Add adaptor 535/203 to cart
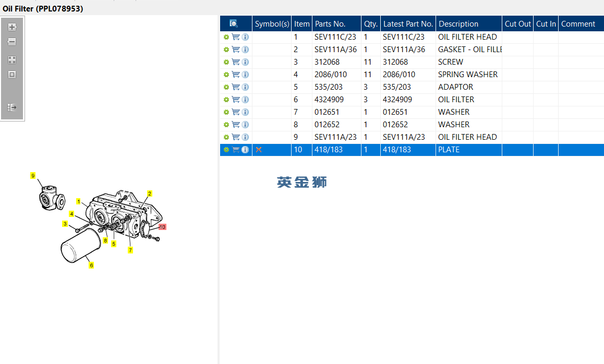The image size is (604, 364). 236,87
